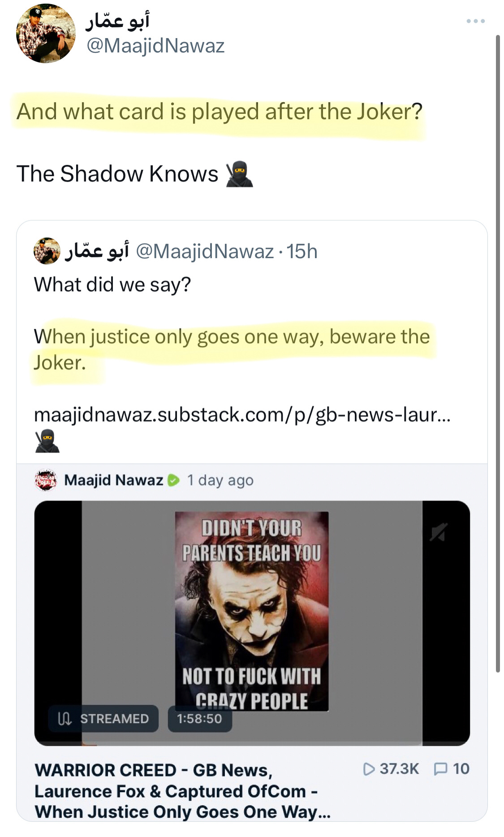Click the ninja emoji under the substack link
The width and height of the screenshot is (504, 837).
47,441
